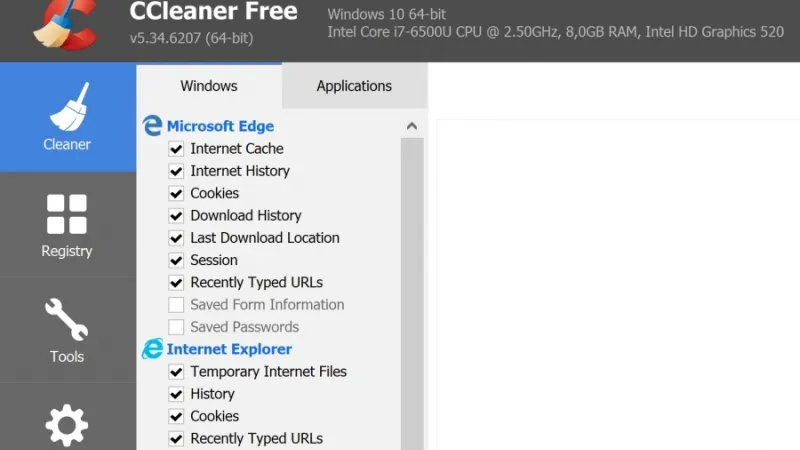Click the list scrollbar up arrow
The height and width of the screenshot is (450, 800).
(x=412, y=126)
